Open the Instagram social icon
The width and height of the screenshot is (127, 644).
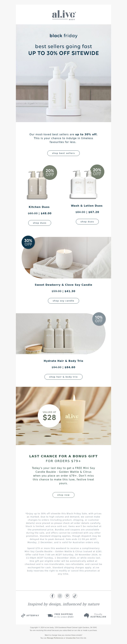[x=60, y=596]
